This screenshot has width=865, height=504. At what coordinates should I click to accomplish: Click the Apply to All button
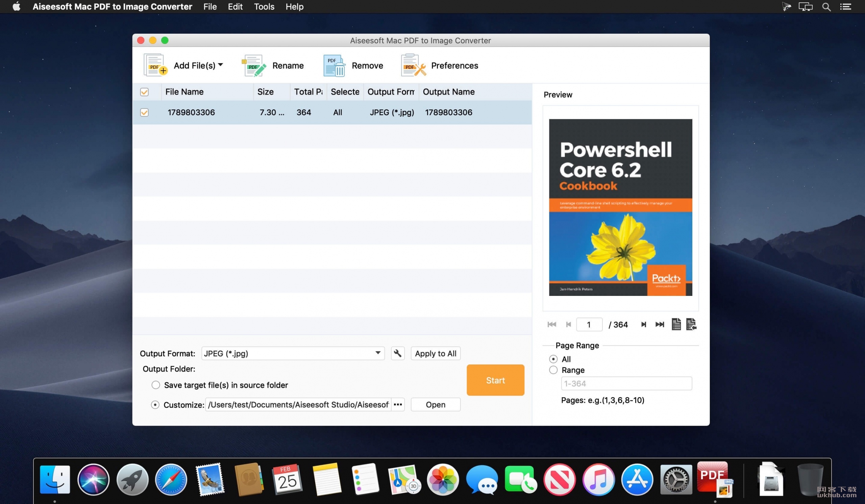click(435, 353)
